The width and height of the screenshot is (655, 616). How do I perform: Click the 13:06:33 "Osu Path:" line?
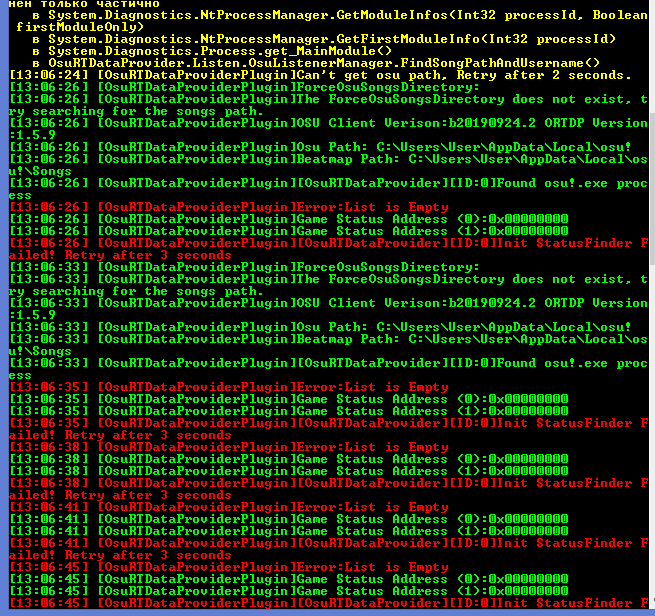click(320, 327)
